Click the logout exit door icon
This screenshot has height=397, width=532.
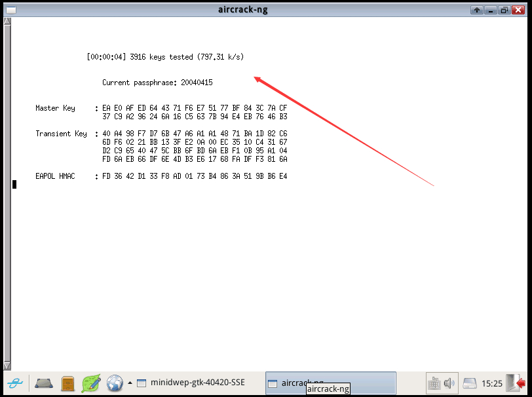(x=515, y=383)
